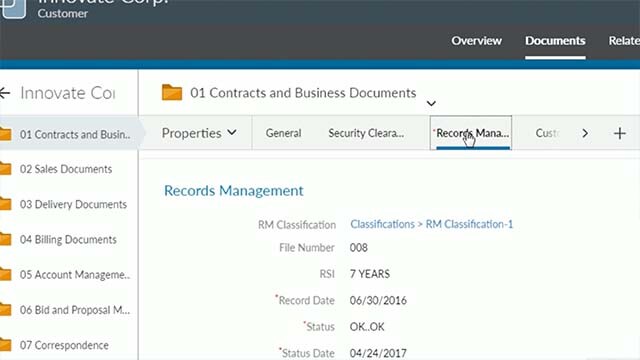The width and height of the screenshot is (640, 360).
Task: Open the RM Classification-1 link
Action: (x=469, y=224)
